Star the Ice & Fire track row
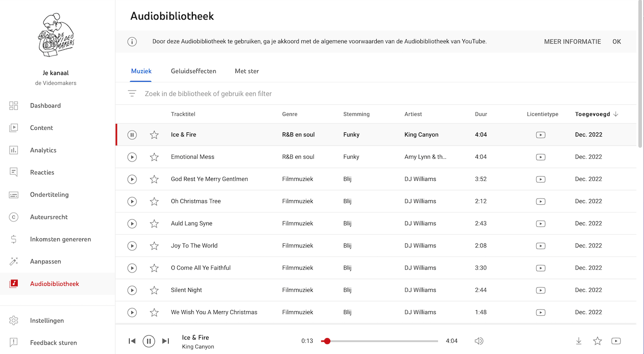This screenshot has height=354, width=644. 154,135
